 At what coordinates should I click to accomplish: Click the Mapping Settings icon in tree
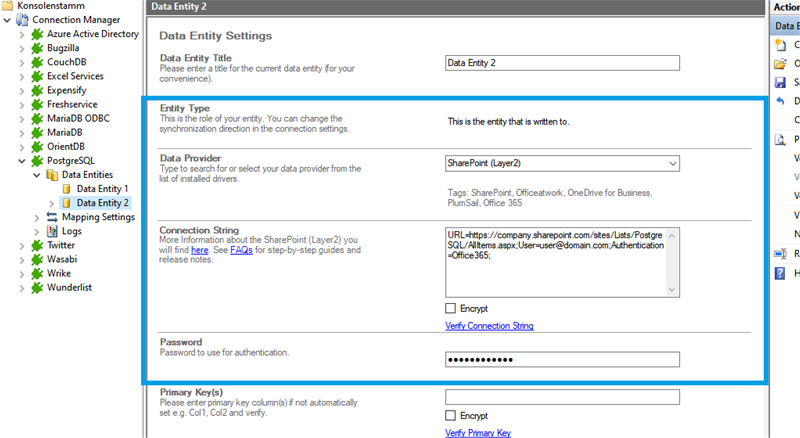[x=52, y=217]
